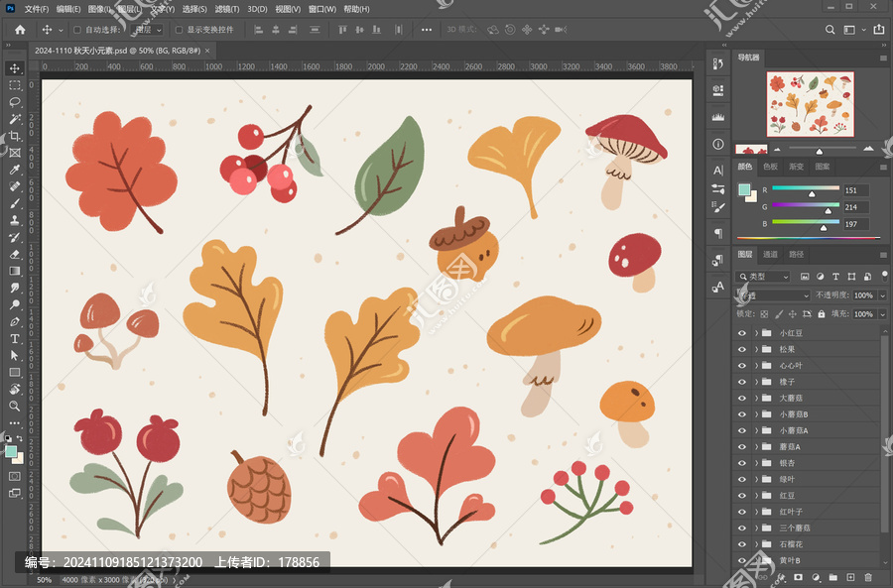Open the 窗口(W) menu
Image resolution: width=893 pixels, height=588 pixels.
pyautogui.click(x=322, y=9)
